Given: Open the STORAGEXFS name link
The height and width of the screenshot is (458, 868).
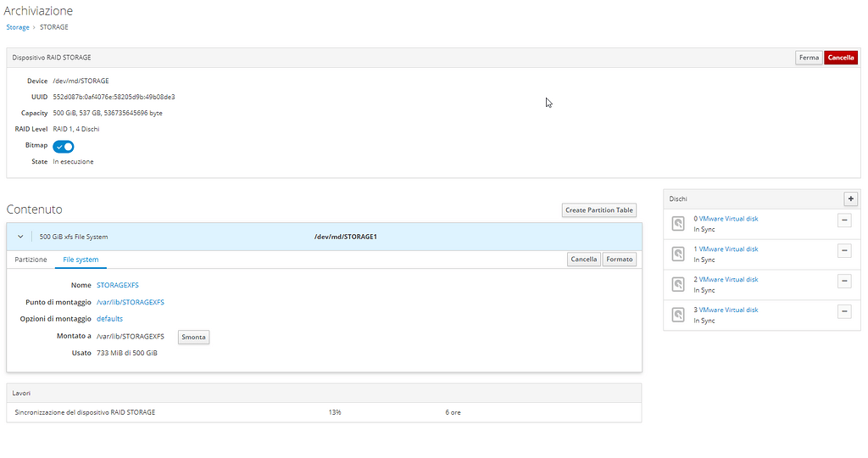Looking at the screenshot, I should tap(118, 285).
